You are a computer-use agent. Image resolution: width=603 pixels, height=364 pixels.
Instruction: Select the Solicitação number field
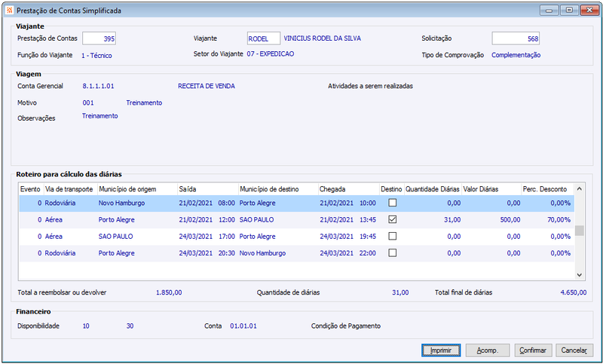click(516, 38)
